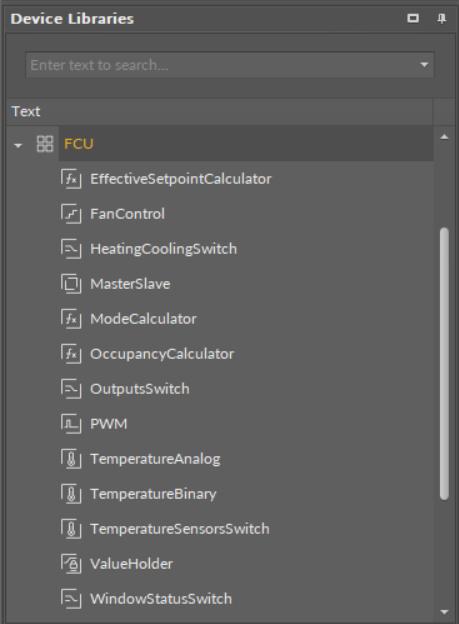Click the PWM pulse waveform icon

(x=71, y=424)
